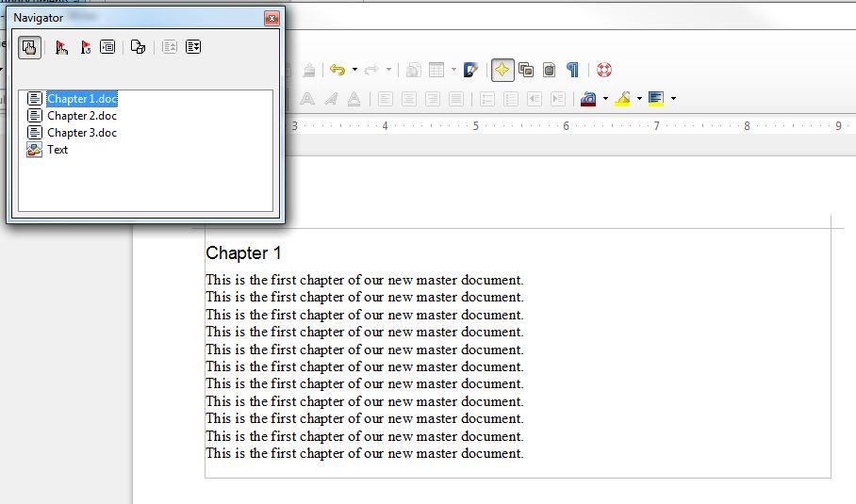This screenshot has width=856, height=504.
Task: Open the Gallery
Action: click(x=526, y=70)
